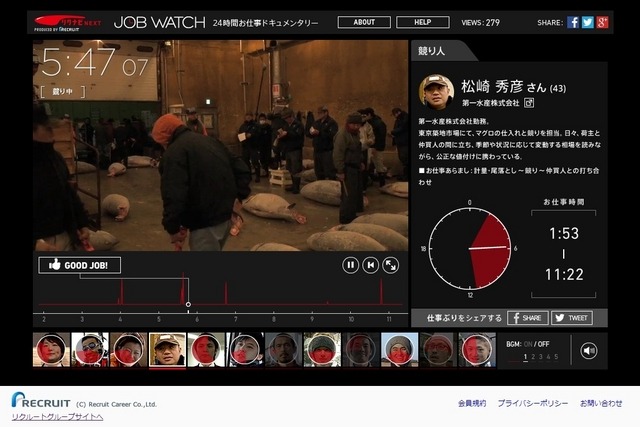Click the TWEET button under profile
640x427 pixels.
point(572,318)
